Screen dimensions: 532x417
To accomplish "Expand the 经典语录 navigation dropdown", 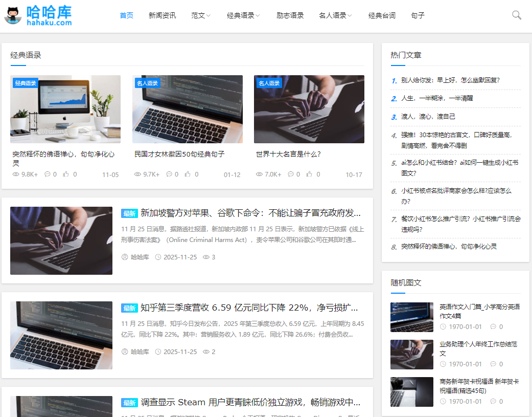I will (243, 15).
